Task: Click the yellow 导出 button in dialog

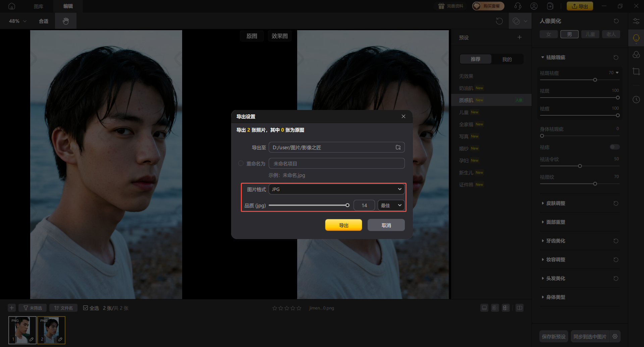Action: coord(343,225)
